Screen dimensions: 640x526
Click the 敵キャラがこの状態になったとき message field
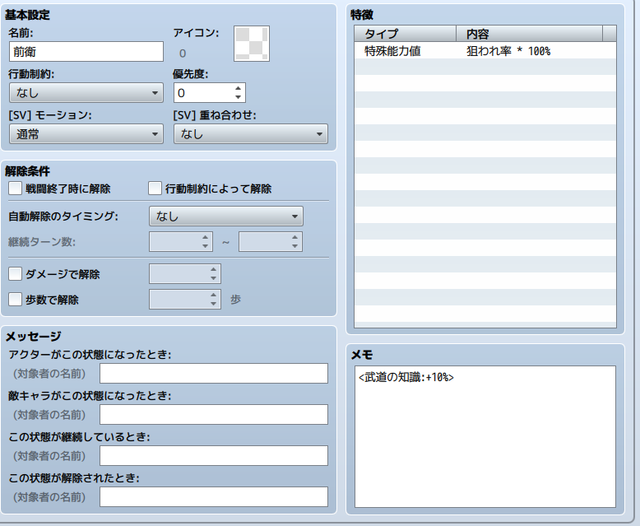click(x=214, y=415)
